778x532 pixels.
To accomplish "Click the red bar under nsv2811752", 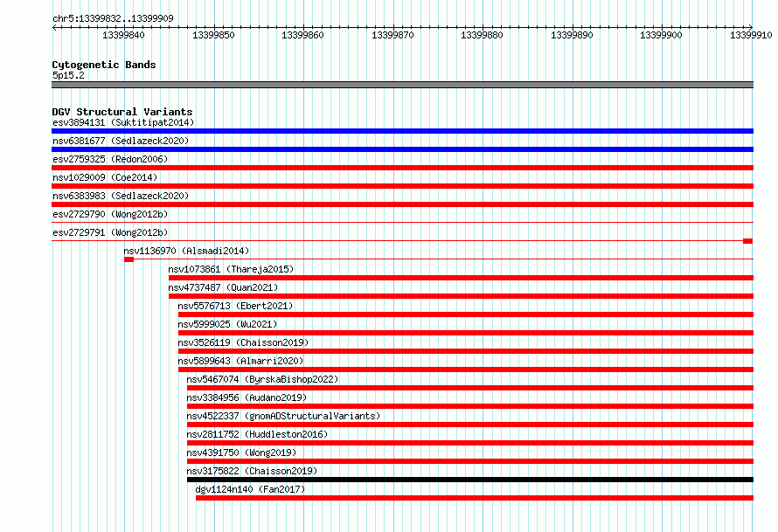I will (x=470, y=443).
